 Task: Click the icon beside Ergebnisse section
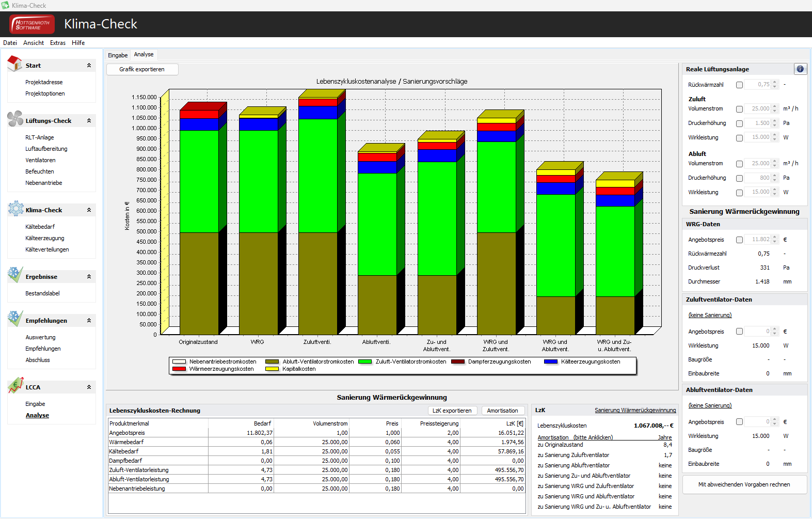(x=15, y=275)
